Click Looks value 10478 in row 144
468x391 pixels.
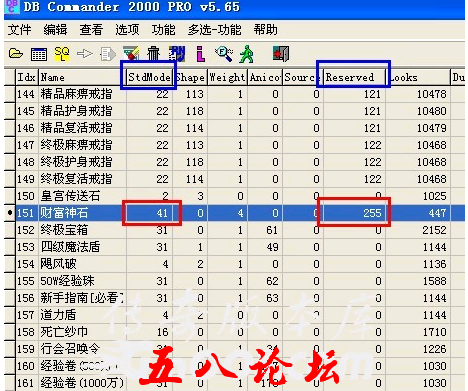pyautogui.click(x=418, y=94)
